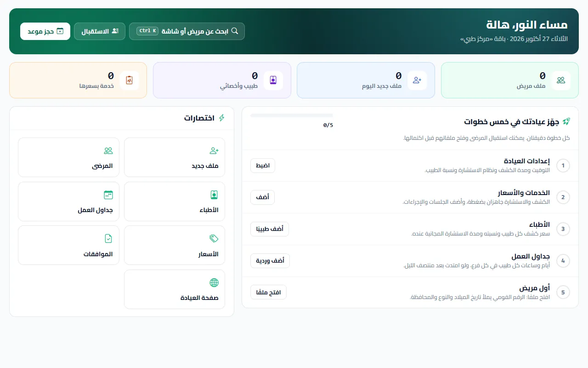Click the doctor badge icon on طبيب وأخصائي card
Image resolution: width=588 pixels, height=368 pixels.
coord(273,80)
